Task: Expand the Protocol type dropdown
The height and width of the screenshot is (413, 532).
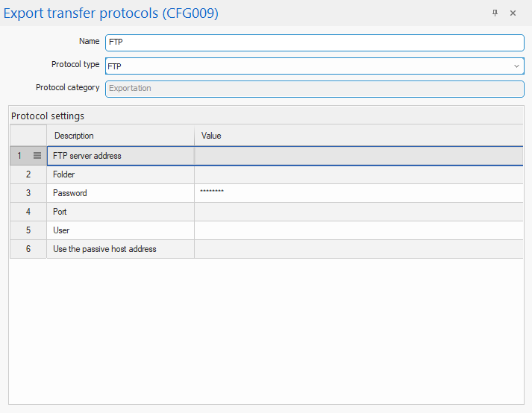Action: coord(516,66)
